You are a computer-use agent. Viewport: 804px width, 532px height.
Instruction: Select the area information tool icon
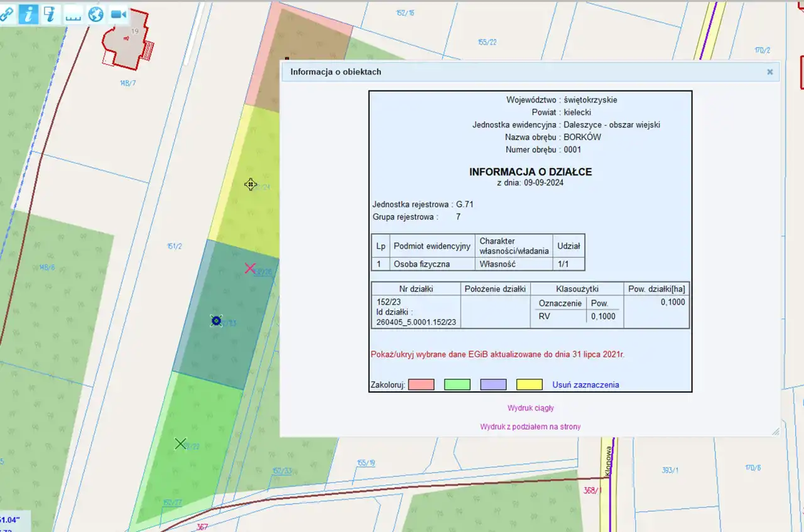(50, 14)
